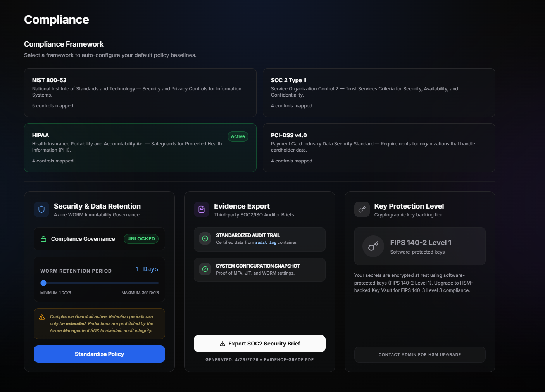Click the '1 Days' retention value
Screen dimensions: 545x392
147,269
